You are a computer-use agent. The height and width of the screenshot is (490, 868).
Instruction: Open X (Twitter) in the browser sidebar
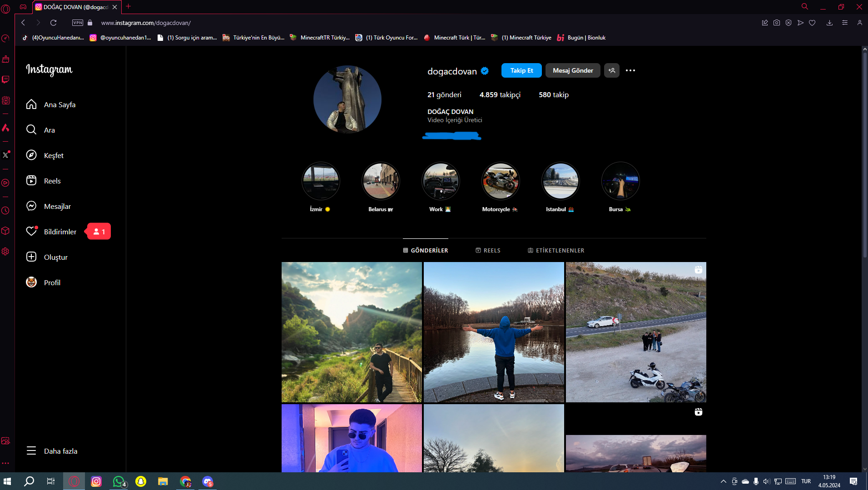[5, 155]
